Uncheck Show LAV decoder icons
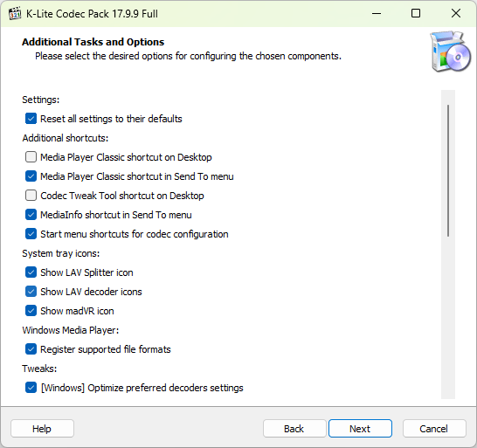Viewport: 477px width, 448px height. coord(31,292)
